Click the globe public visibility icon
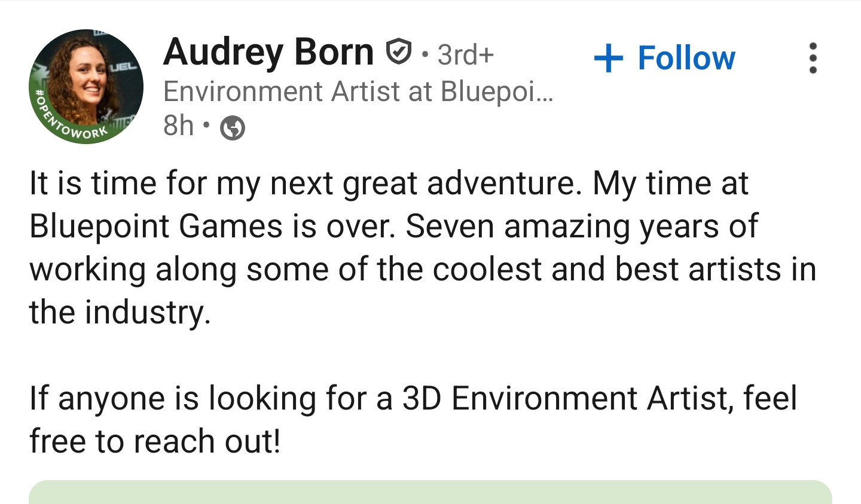 point(233,127)
